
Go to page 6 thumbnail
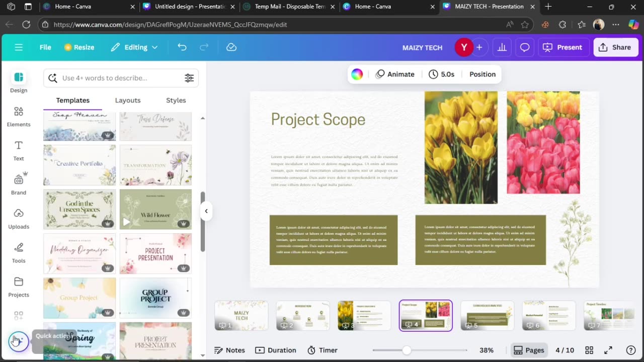click(549, 316)
